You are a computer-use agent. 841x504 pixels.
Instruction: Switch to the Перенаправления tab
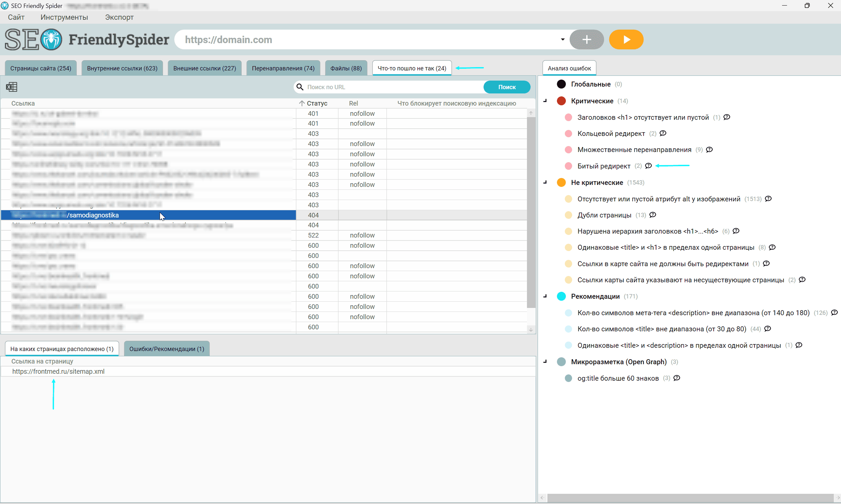(x=283, y=68)
